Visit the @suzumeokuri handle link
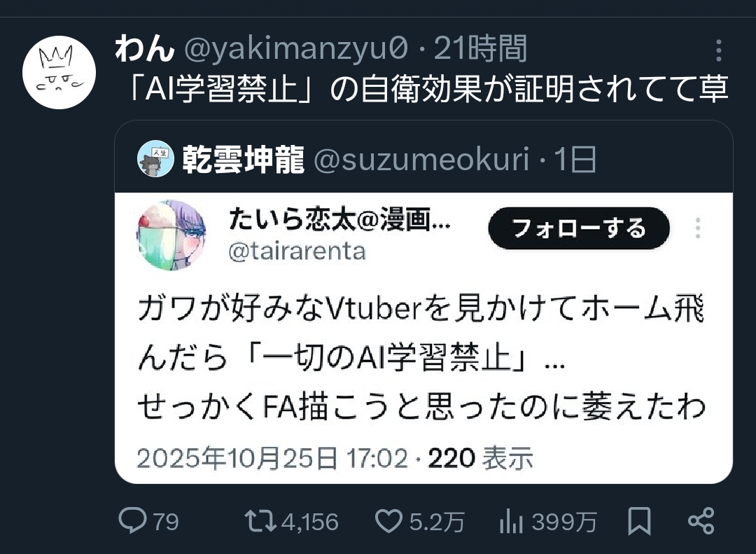This screenshot has width=756, height=554. coord(421,159)
